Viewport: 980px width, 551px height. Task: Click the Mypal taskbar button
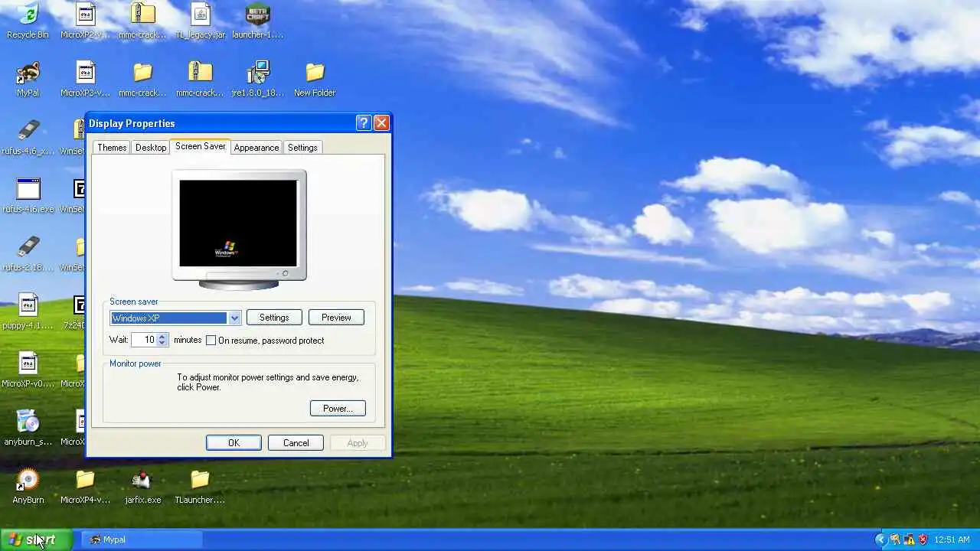pos(142,540)
